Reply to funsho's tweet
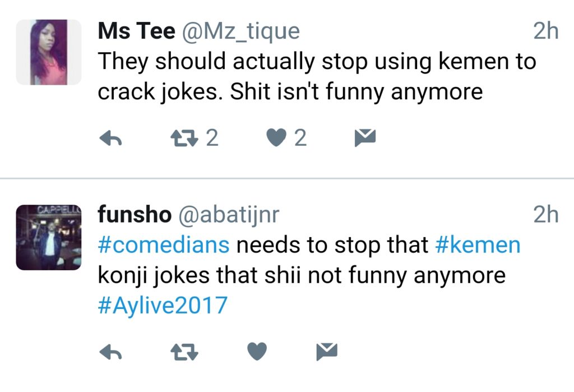The height and width of the screenshot is (392, 574). click(110, 352)
